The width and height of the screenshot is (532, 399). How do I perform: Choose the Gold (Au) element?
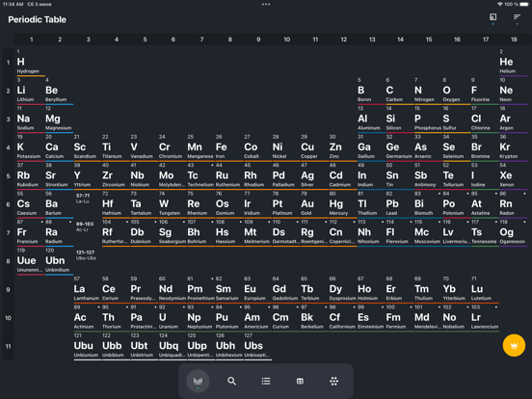click(314, 204)
